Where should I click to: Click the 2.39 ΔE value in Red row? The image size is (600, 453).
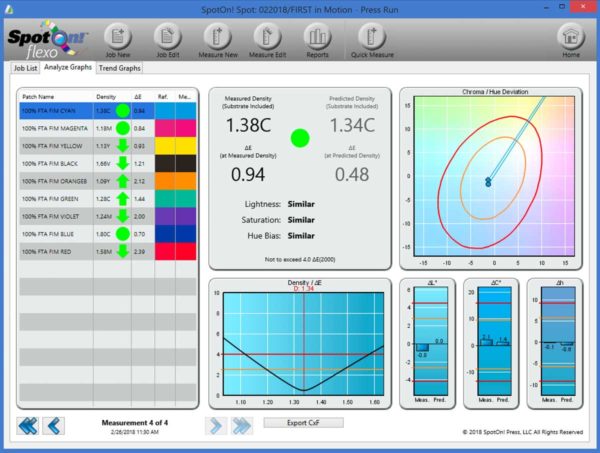pos(139,252)
